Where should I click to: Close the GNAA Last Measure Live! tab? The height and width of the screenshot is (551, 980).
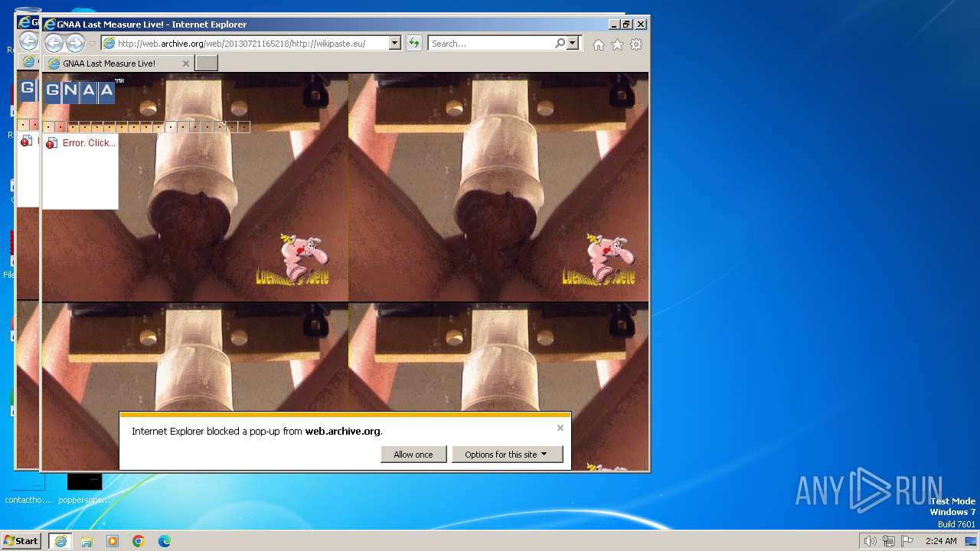(x=185, y=64)
